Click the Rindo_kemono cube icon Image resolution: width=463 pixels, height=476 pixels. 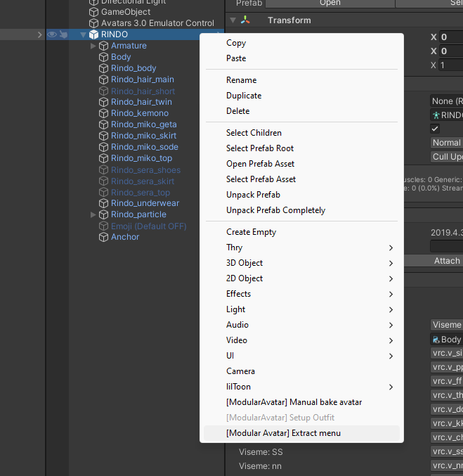pyautogui.click(x=103, y=113)
